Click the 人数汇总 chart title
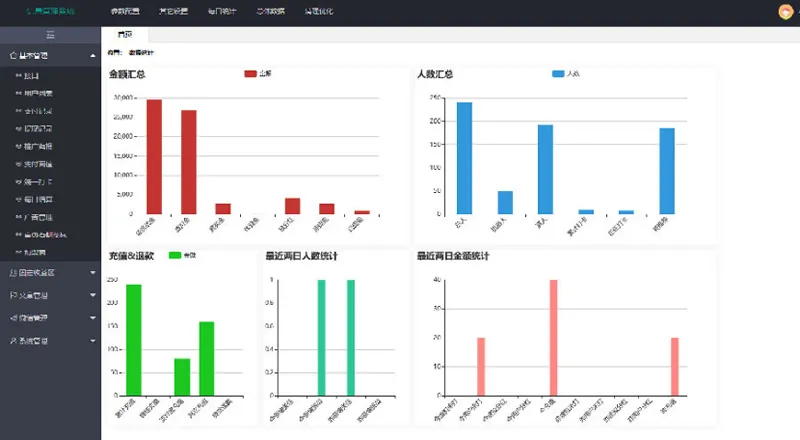Viewport: 800px width, 440px height. pos(435,75)
